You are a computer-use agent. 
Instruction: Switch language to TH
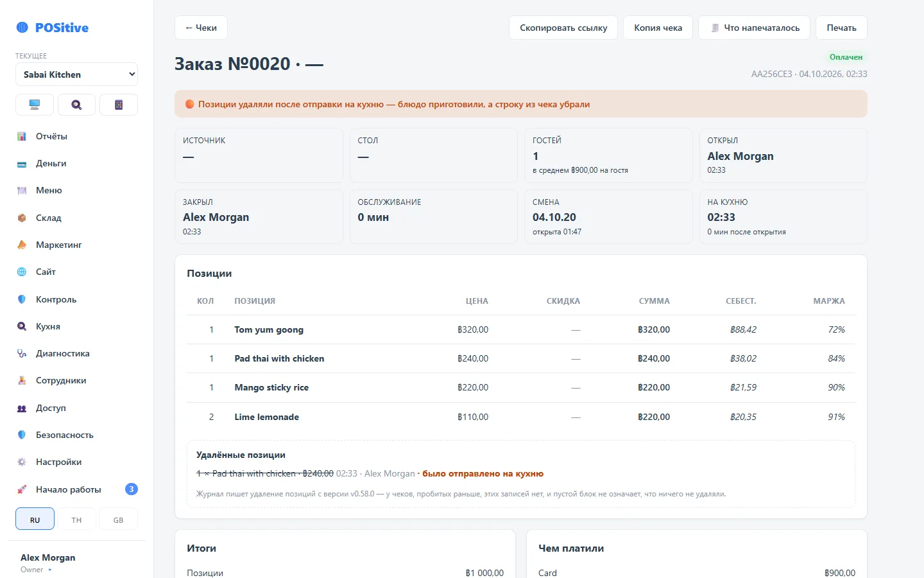point(76,519)
